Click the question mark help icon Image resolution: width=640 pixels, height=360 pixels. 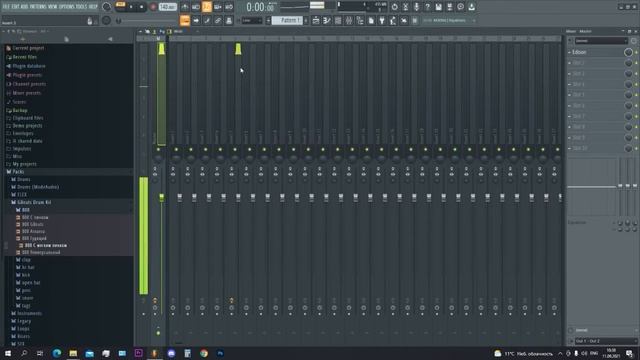pyautogui.click(x=427, y=7)
